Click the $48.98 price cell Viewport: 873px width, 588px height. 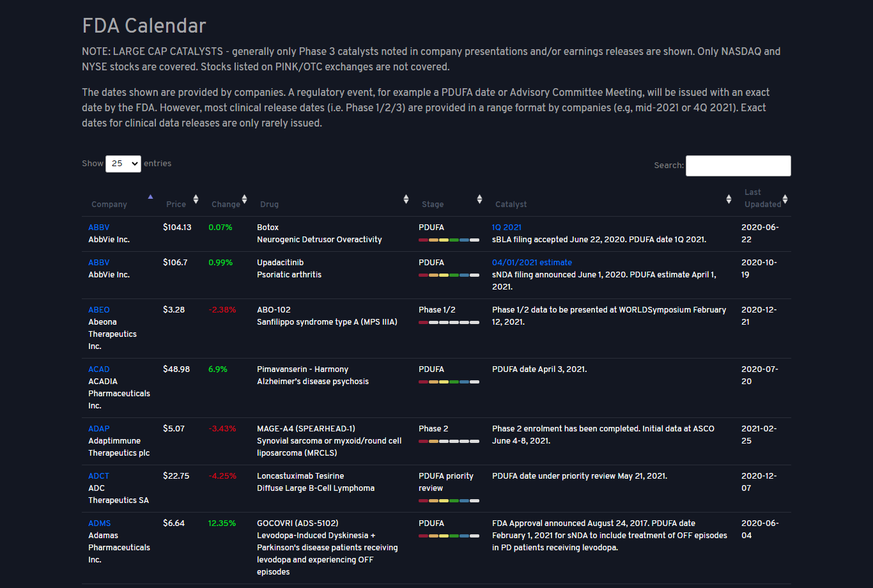click(176, 369)
